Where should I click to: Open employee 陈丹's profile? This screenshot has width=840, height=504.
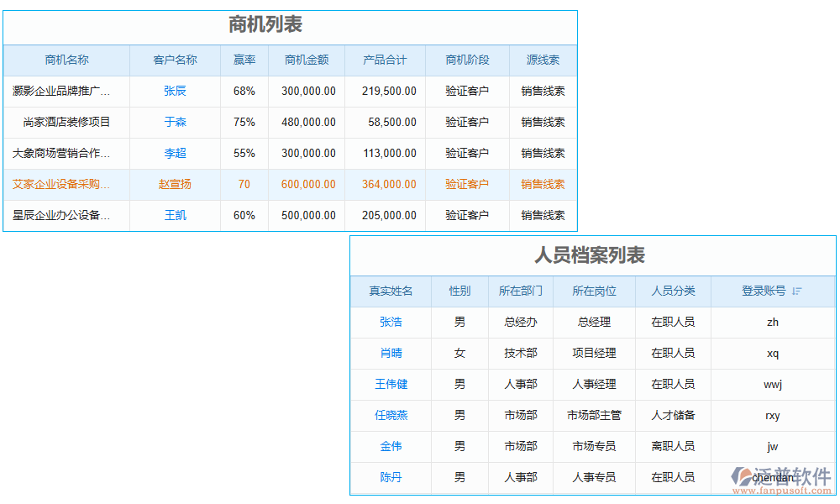391,477
